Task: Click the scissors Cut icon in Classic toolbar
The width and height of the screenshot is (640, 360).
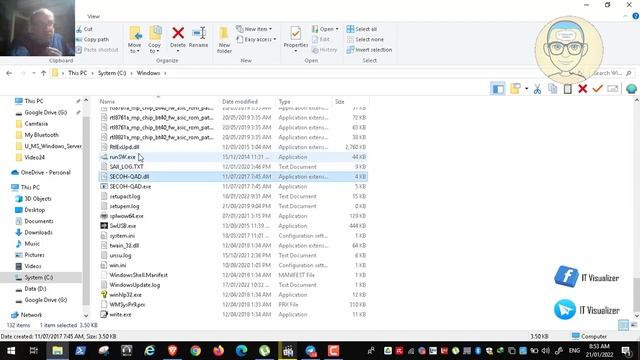Action: coord(537,89)
